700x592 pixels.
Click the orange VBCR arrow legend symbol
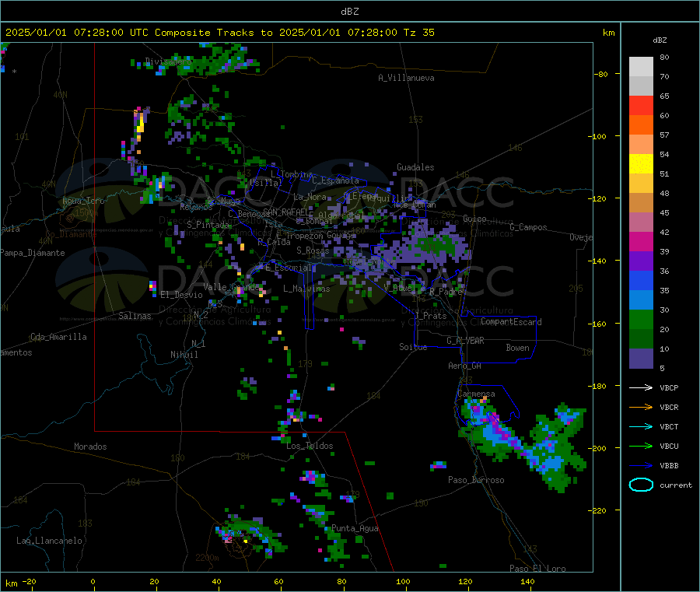pos(641,407)
